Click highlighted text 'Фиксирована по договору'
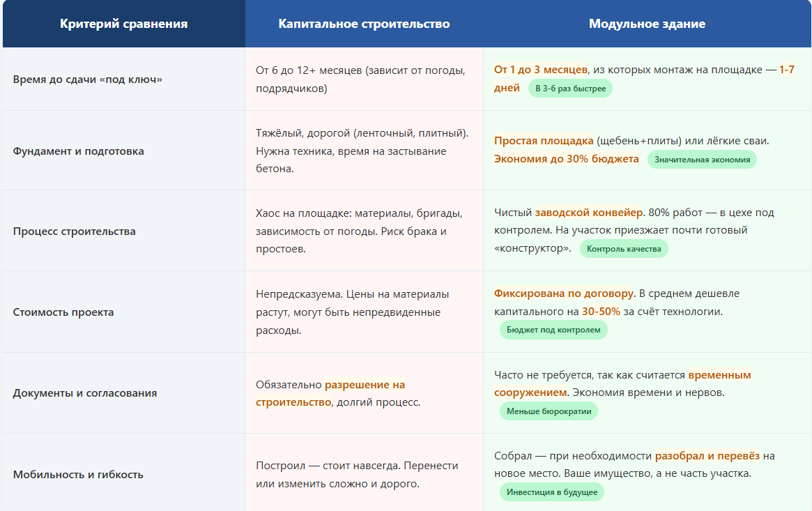This screenshot has height=511, width=812. coord(563,293)
